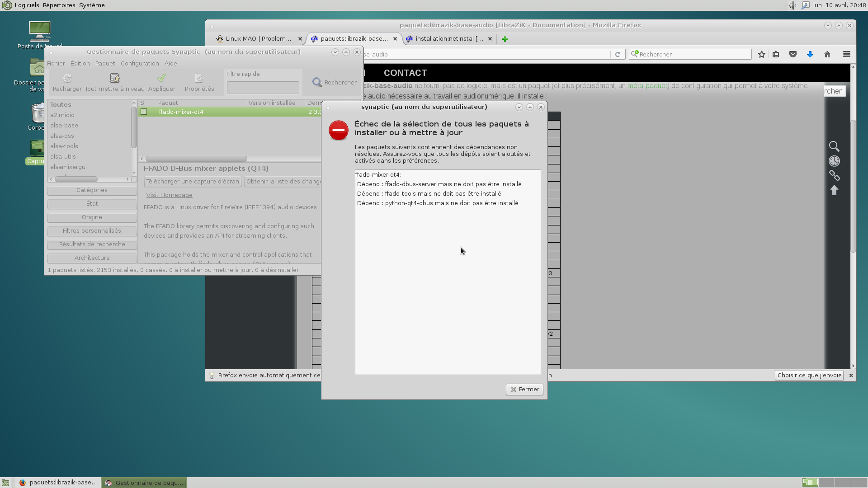
Task: Open the Logiciels panel menu
Action: coord(27,5)
